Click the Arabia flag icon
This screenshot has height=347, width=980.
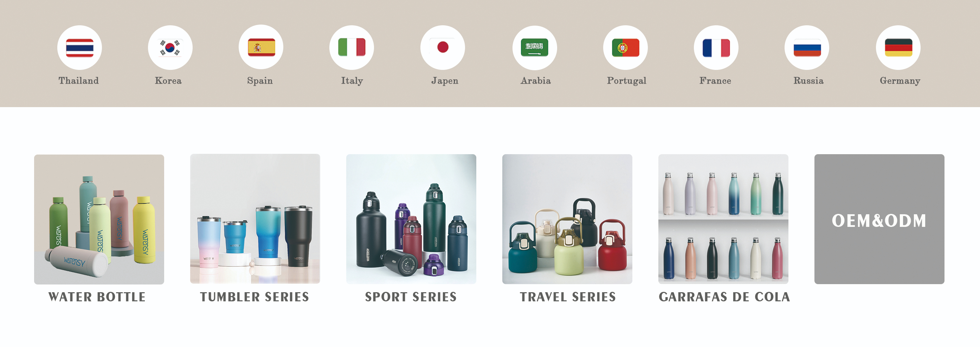[535, 47]
